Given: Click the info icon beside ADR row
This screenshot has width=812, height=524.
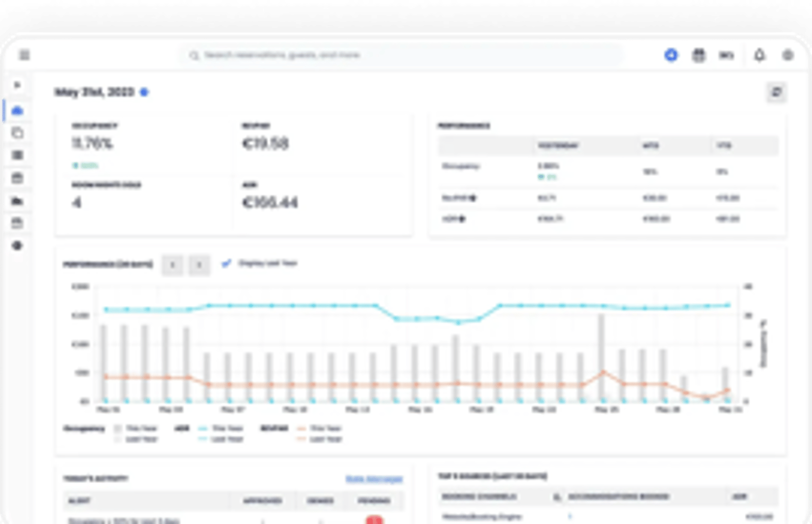Looking at the screenshot, I should pos(462,219).
